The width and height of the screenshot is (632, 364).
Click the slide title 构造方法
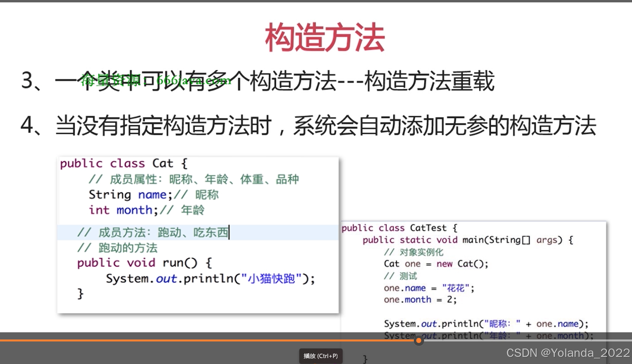325,38
